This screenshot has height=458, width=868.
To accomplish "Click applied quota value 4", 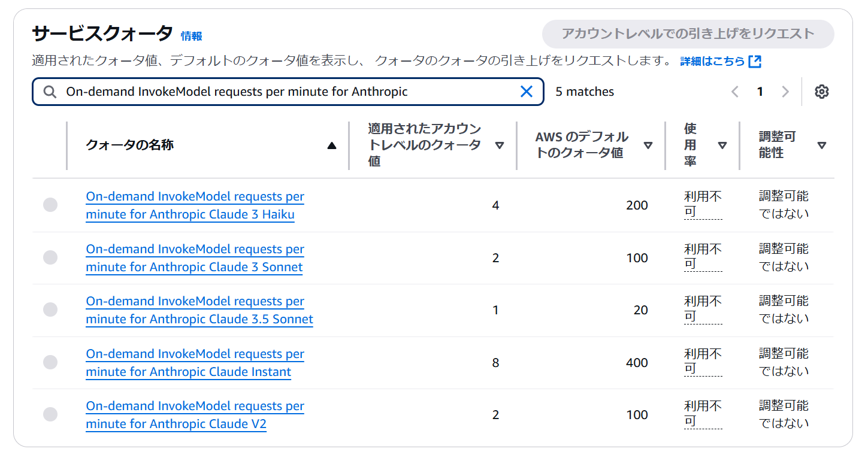I will click(495, 205).
